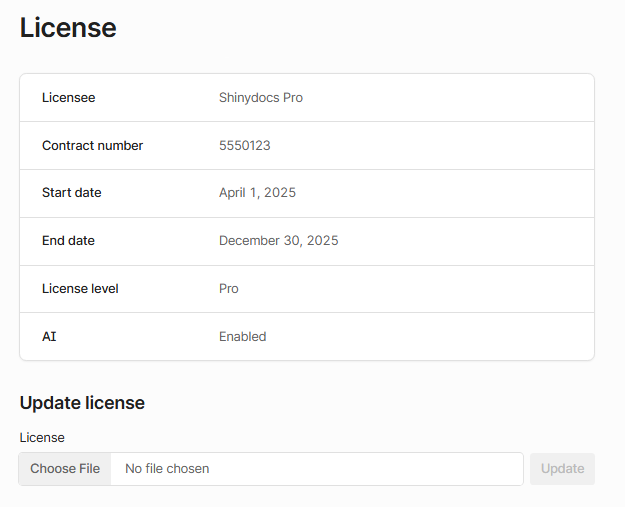Click the 'No file chosen' text
Image resolution: width=625 pixels, height=507 pixels.
click(x=167, y=469)
